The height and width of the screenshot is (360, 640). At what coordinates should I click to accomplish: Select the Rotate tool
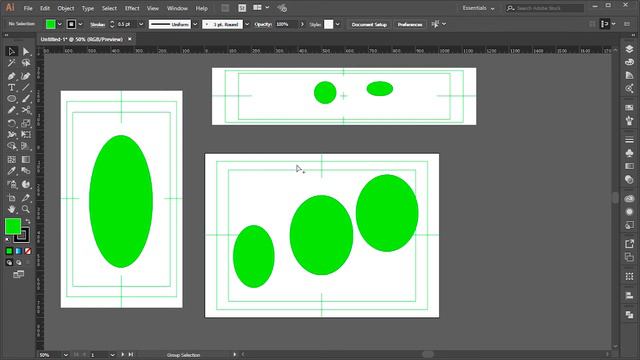point(11,123)
